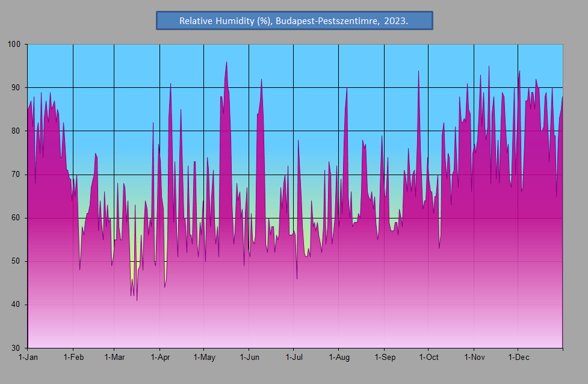Select the 1-Jan x-axis label
588x384 pixels.
tap(28, 358)
